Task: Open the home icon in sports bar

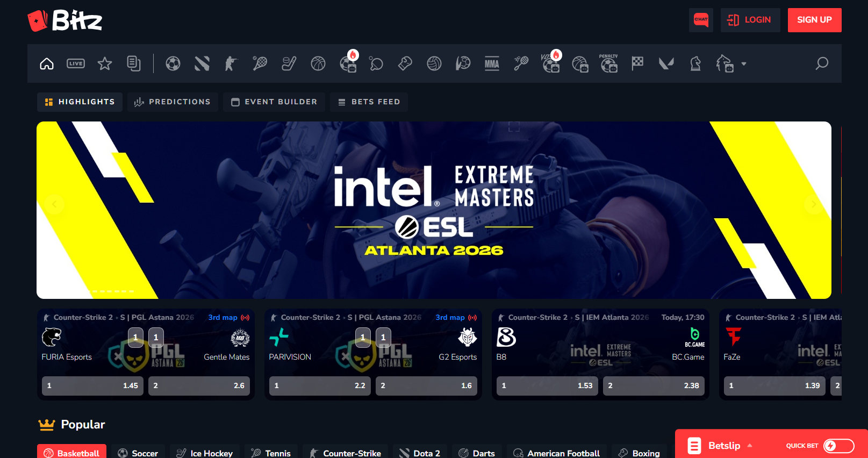Action: point(47,63)
